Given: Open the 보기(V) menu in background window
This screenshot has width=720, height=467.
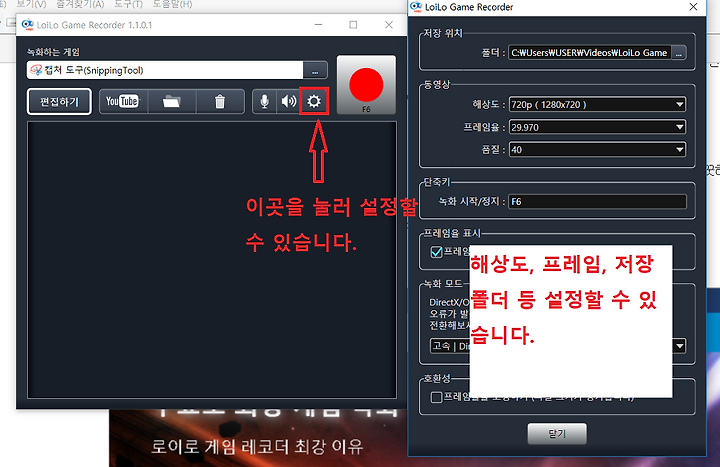Looking at the screenshot, I should [31, 4].
